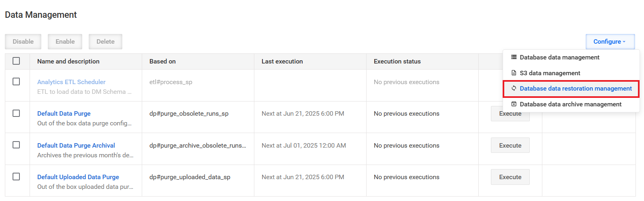
Task: Check the Default Data Purge row checkbox
Action: coord(16,113)
